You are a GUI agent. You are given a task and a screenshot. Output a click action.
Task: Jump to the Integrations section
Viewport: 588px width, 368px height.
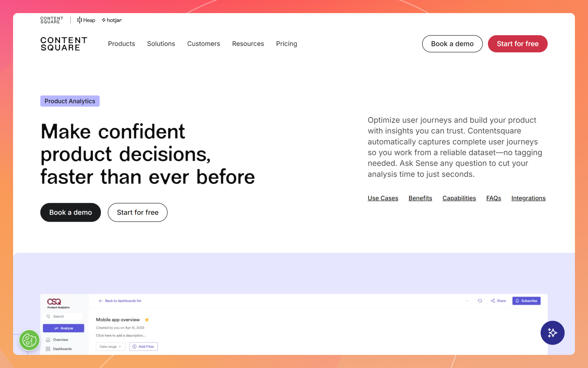(x=528, y=198)
